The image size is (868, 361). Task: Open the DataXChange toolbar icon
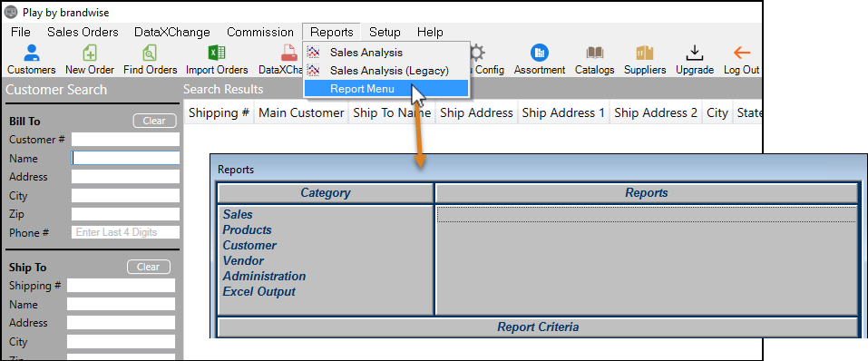pos(289,53)
